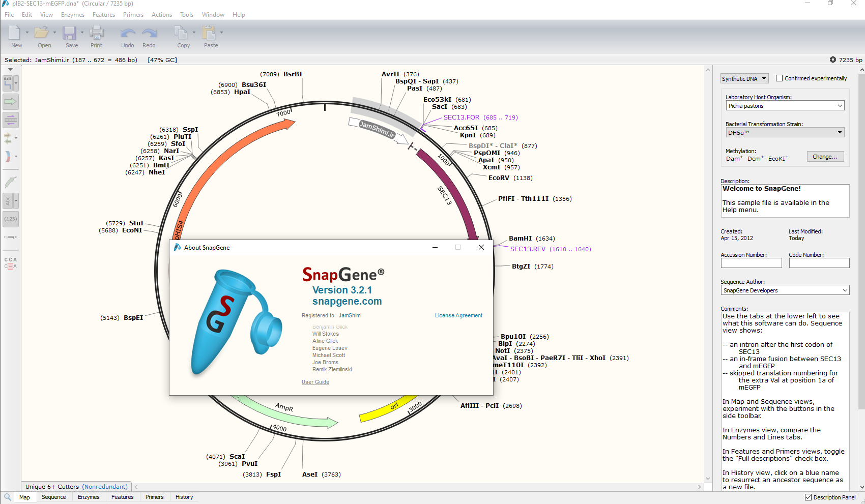Visit the snapgene.com link
This screenshot has height=504, width=865.
[x=347, y=301]
